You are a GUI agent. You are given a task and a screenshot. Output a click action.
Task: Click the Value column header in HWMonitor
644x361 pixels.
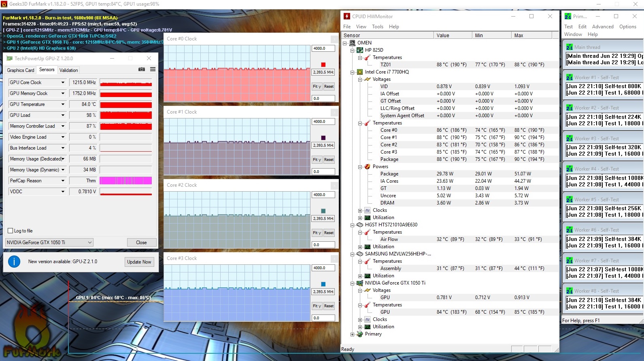453,36
